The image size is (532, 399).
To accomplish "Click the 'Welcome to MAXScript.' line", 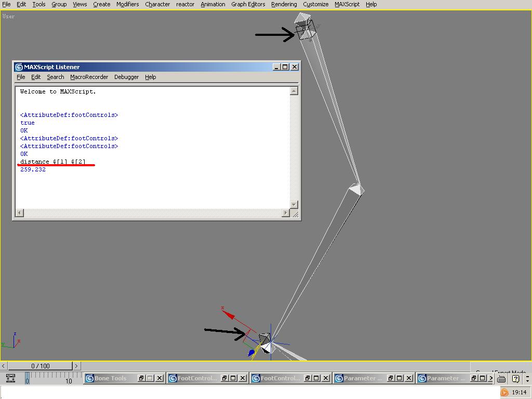I will click(x=58, y=91).
